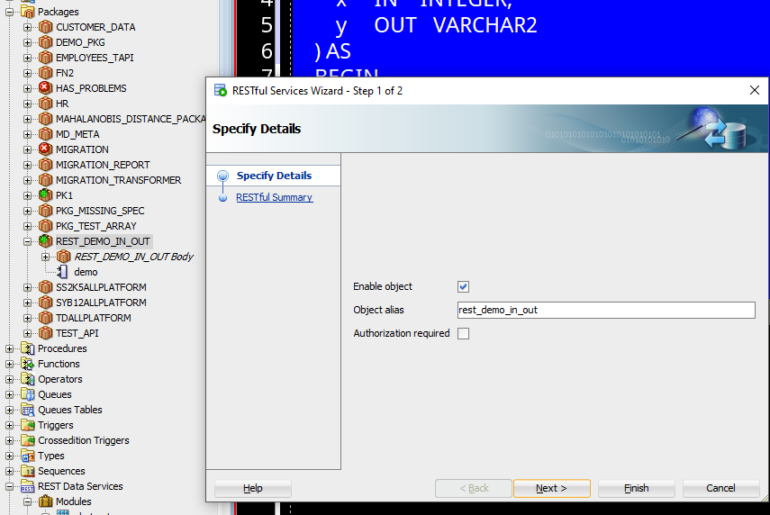Viewport: 770px width, 515px height.
Task: Open the RESTful Summary step link
Action: pos(274,197)
